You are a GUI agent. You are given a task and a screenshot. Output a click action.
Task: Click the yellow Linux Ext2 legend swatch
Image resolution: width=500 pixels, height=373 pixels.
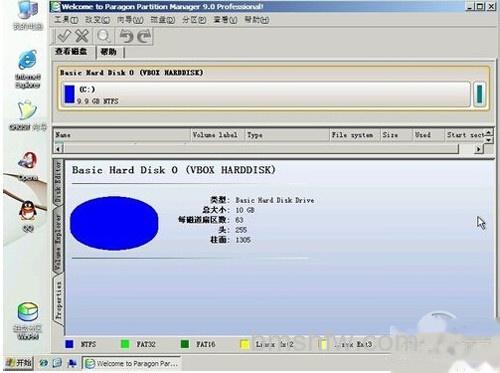point(245,344)
